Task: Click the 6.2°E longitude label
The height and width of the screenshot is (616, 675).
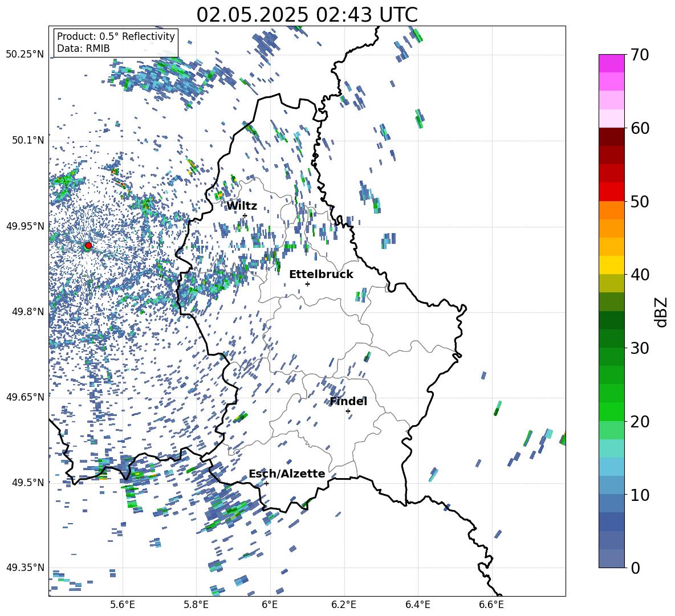Action: 344,605
